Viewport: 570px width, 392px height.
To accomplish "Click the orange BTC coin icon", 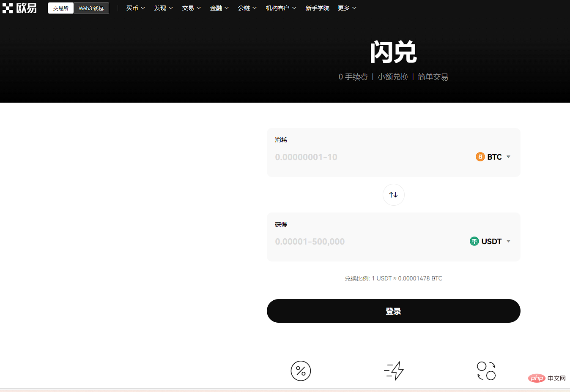I will pos(480,157).
